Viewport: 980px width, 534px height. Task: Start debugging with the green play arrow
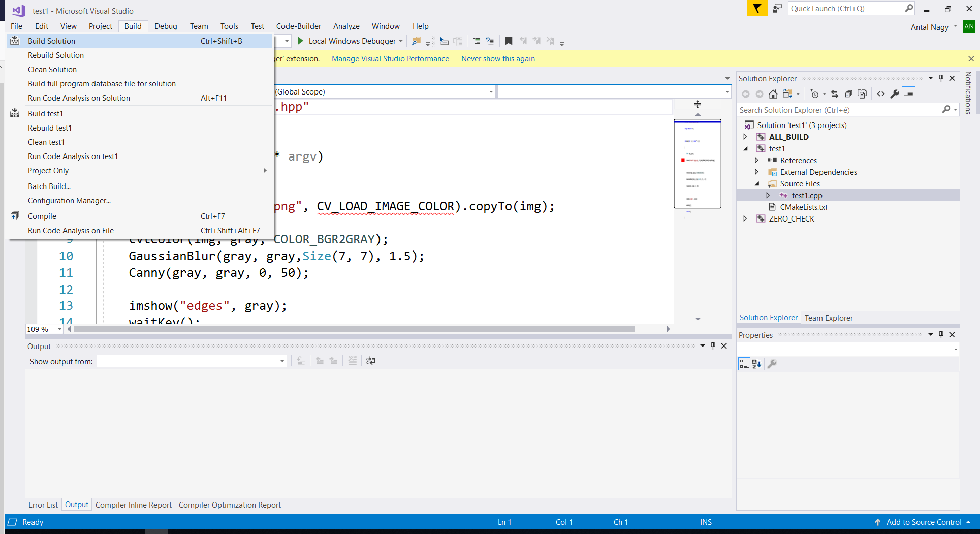coord(300,41)
